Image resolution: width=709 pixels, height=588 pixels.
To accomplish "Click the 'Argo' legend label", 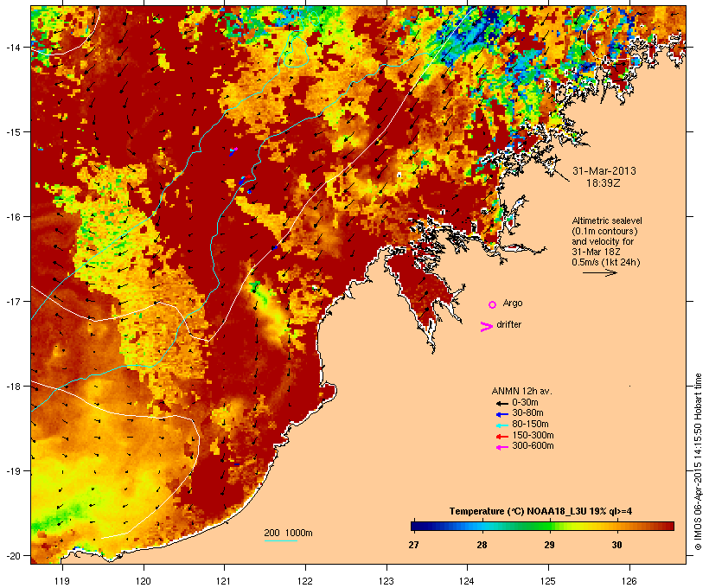I will click(x=513, y=303).
